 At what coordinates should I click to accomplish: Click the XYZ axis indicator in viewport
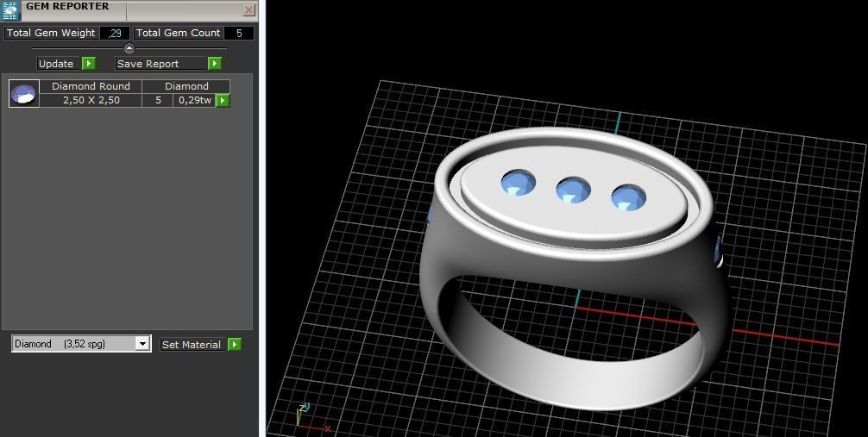pyautogui.click(x=312, y=418)
